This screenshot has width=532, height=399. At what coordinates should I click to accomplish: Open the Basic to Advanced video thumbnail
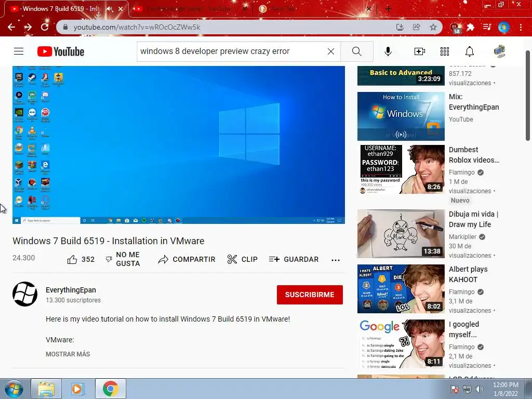(401, 76)
